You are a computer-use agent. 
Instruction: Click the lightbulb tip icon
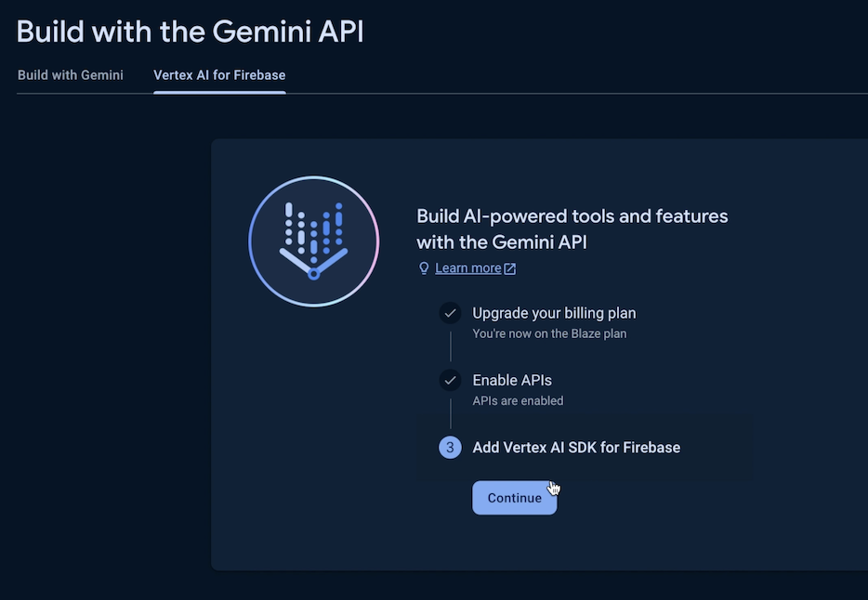tap(425, 268)
